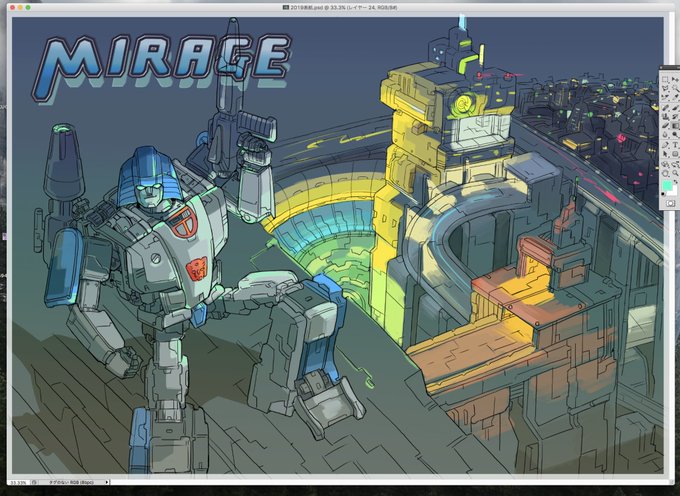Select the Gradient tool
The width and height of the screenshot is (680, 496).
[675, 125]
